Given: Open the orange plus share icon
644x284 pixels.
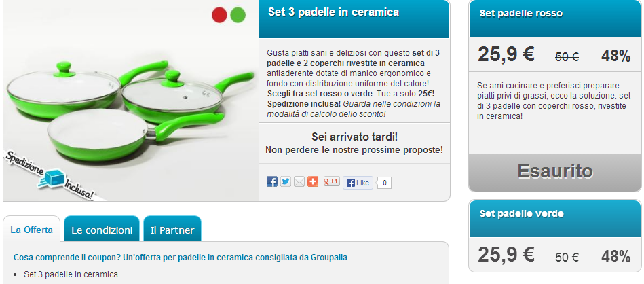Looking at the screenshot, I should coord(313,181).
